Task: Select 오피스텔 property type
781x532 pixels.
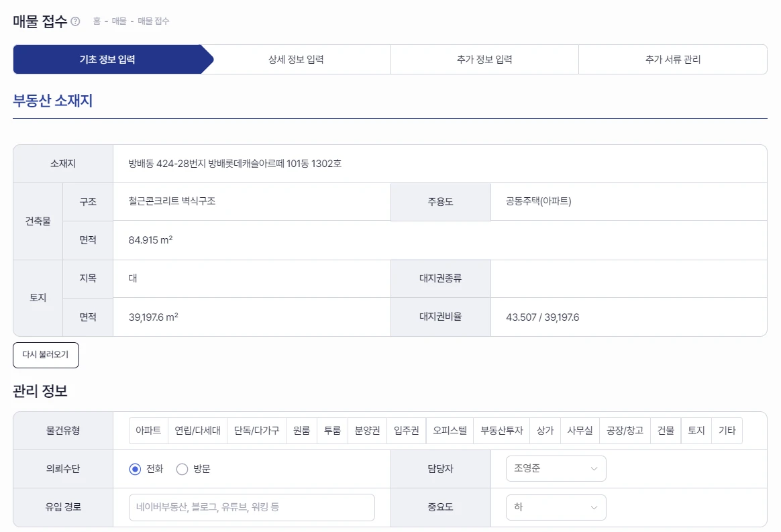Action: [x=450, y=431]
